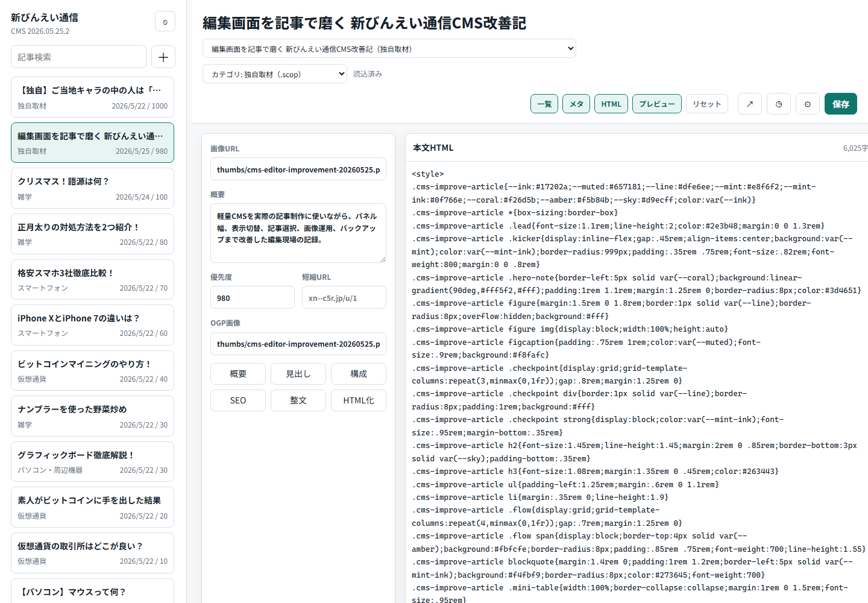Toggle the 一覧 panel button
Screen dimensions: 868x603
coord(544,104)
